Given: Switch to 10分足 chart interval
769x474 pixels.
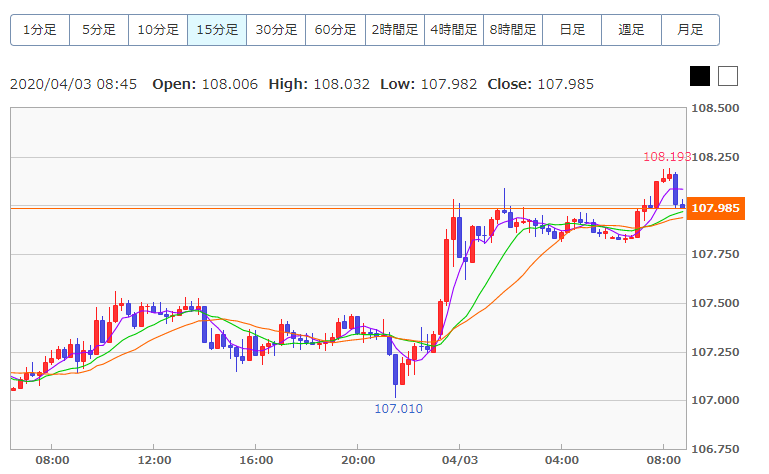Looking at the screenshot, I should click(x=158, y=30).
